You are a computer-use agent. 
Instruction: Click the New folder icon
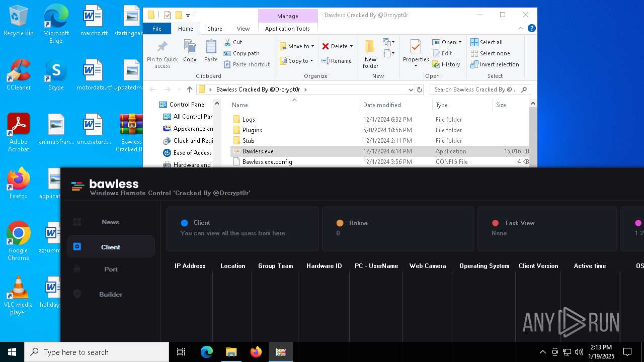coord(370,54)
